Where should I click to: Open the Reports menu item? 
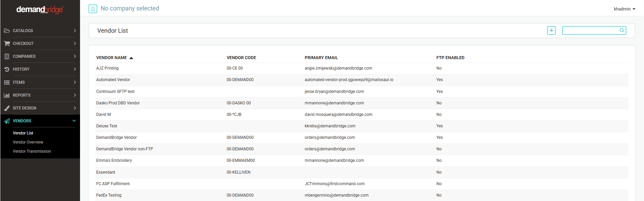40,95
